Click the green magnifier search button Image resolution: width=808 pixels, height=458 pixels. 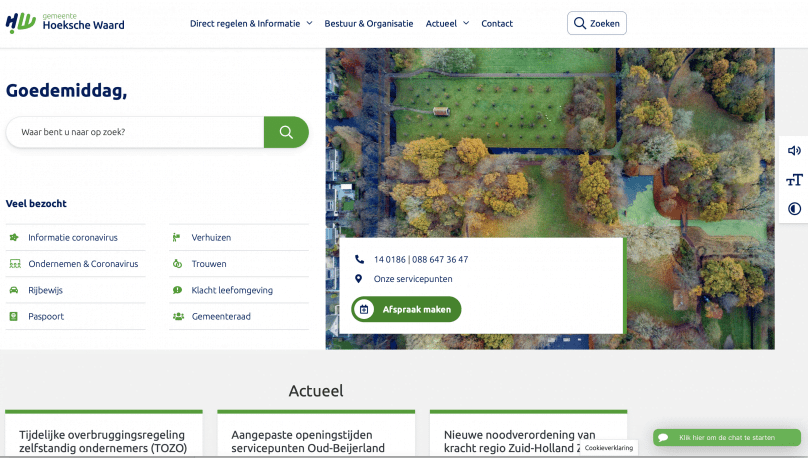coord(286,132)
